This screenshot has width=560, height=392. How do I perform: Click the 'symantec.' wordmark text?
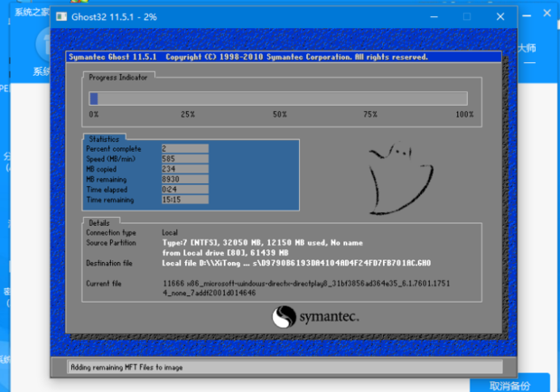pyautogui.click(x=329, y=317)
